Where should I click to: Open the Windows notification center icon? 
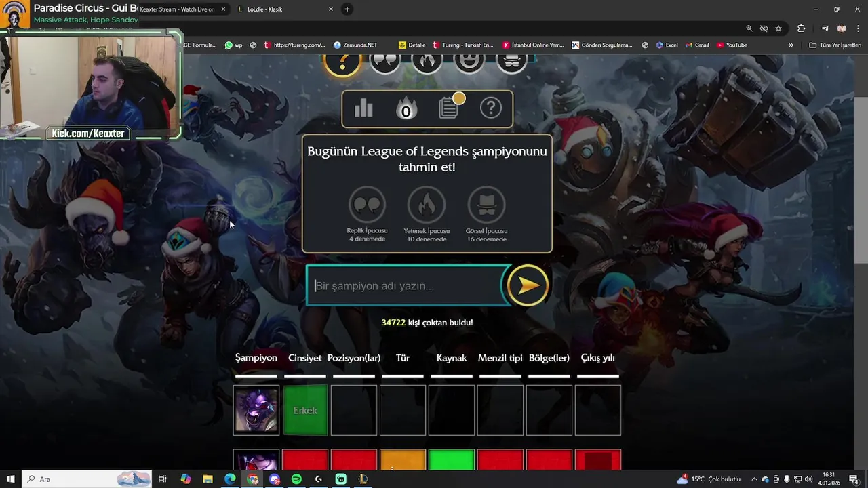pos(854,479)
